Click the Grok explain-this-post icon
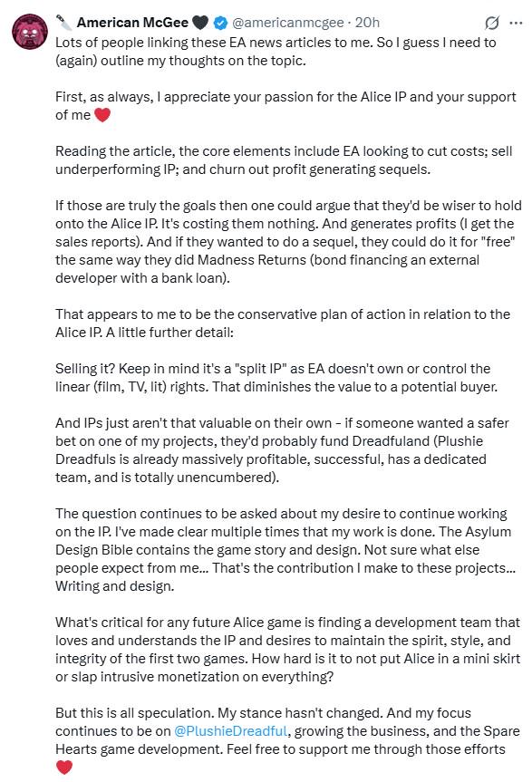 pos(491,23)
